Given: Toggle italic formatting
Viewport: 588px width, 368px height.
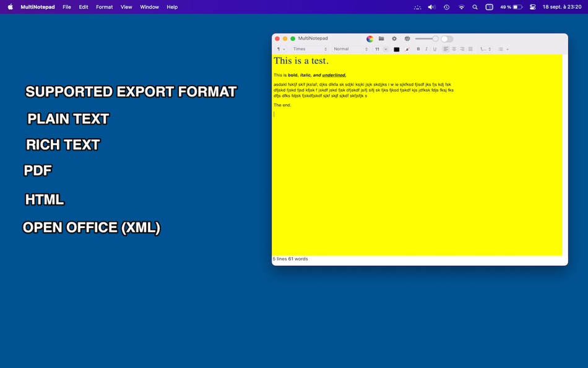Looking at the screenshot, I should pyautogui.click(x=426, y=49).
